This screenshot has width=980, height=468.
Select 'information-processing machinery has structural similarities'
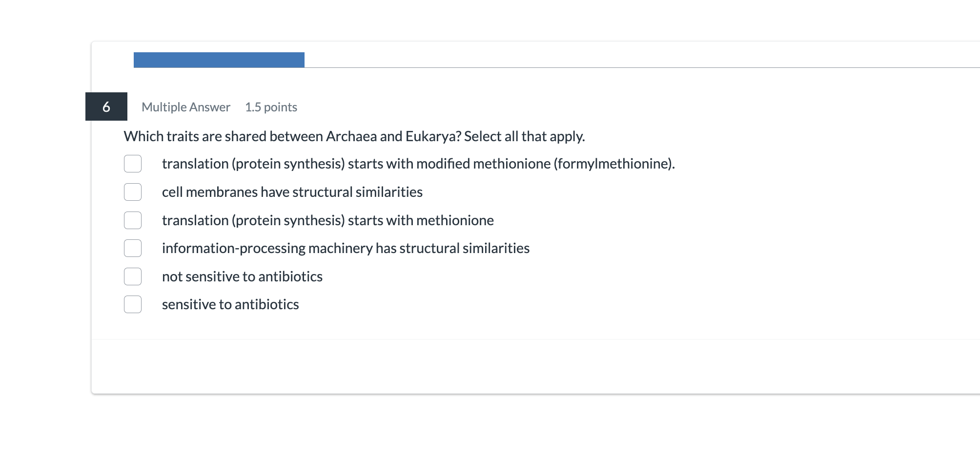coord(132,248)
